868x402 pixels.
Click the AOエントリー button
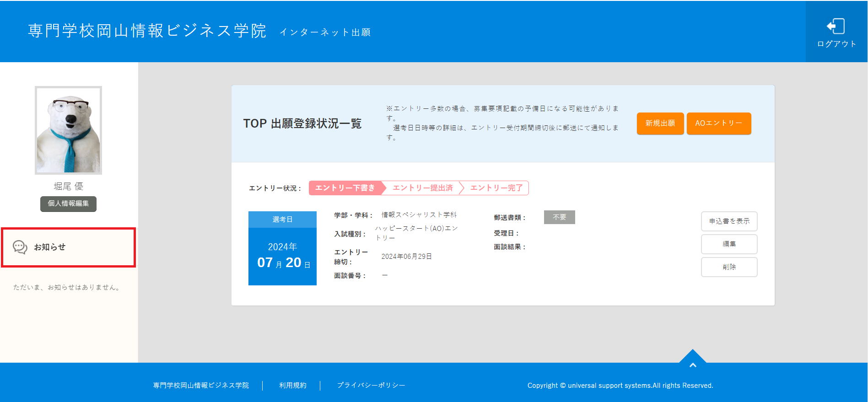point(718,123)
